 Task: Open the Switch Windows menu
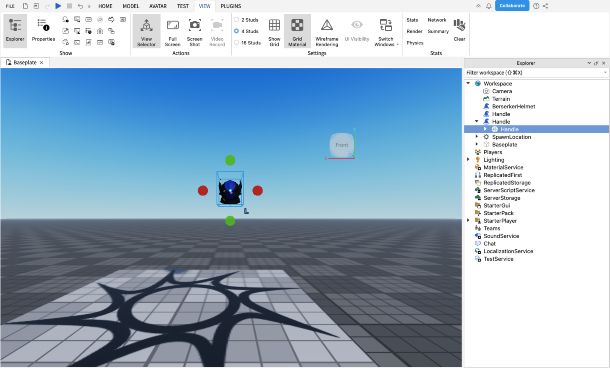[x=386, y=32]
